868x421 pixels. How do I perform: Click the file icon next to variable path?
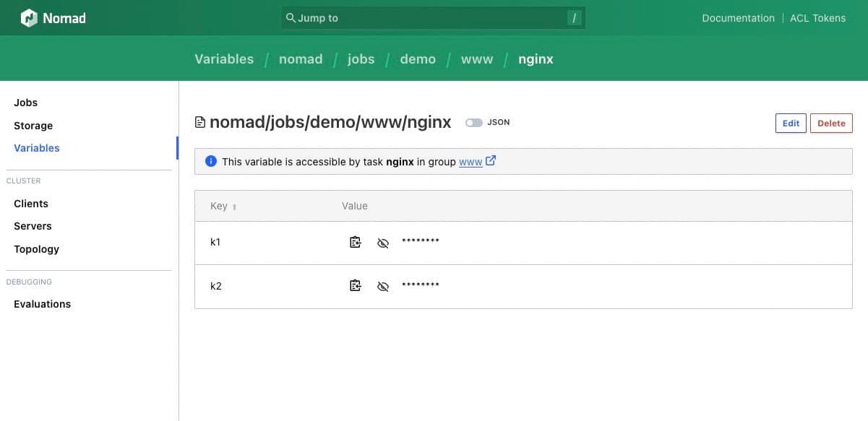[x=200, y=123]
